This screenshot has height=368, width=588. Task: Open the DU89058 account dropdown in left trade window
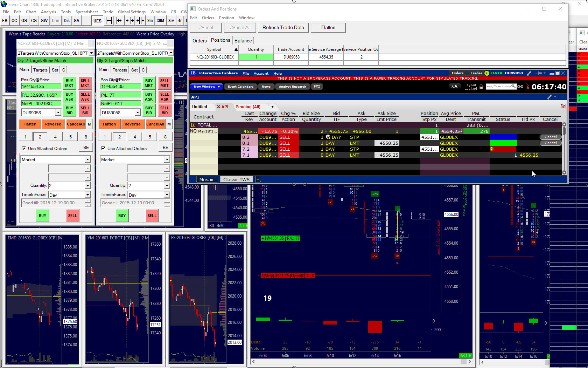click(x=58, y=113)
